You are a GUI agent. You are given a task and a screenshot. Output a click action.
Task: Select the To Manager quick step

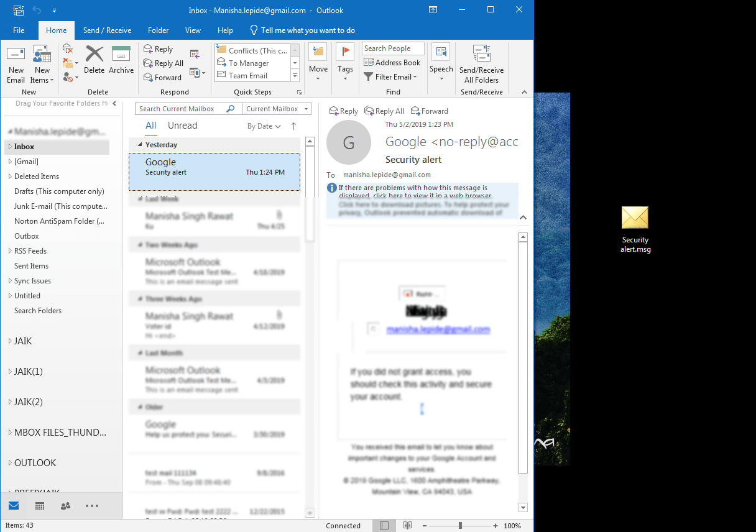[x=252, y=63]
